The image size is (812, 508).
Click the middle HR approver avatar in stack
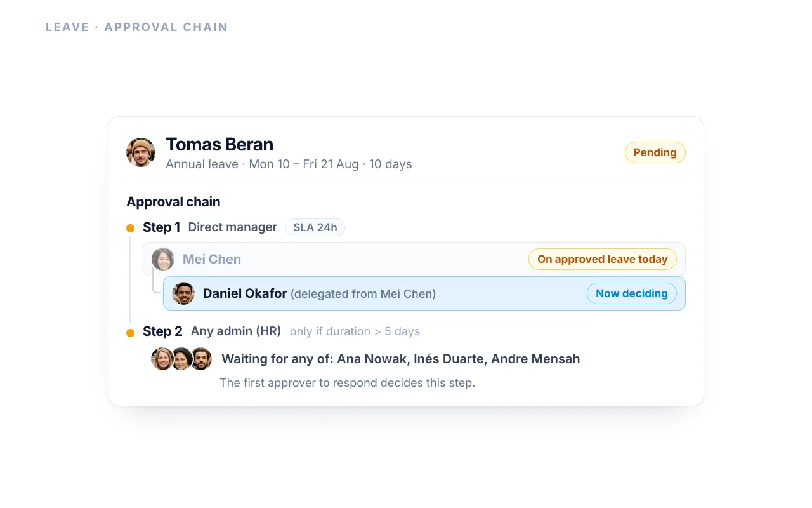(182, 359)
